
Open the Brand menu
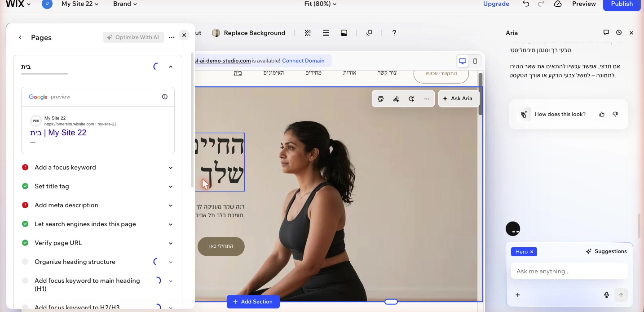point(125,4)
